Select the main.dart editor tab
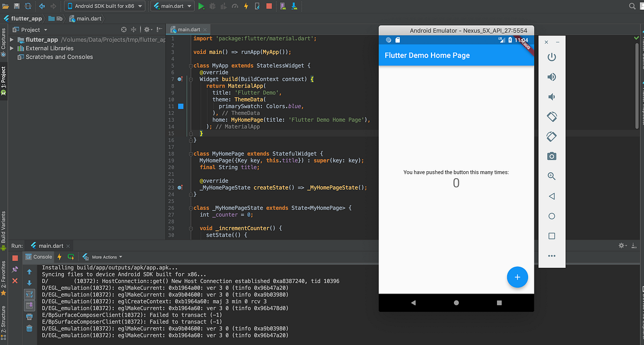The width and height of the screenshot is (644, 345). 189,29
